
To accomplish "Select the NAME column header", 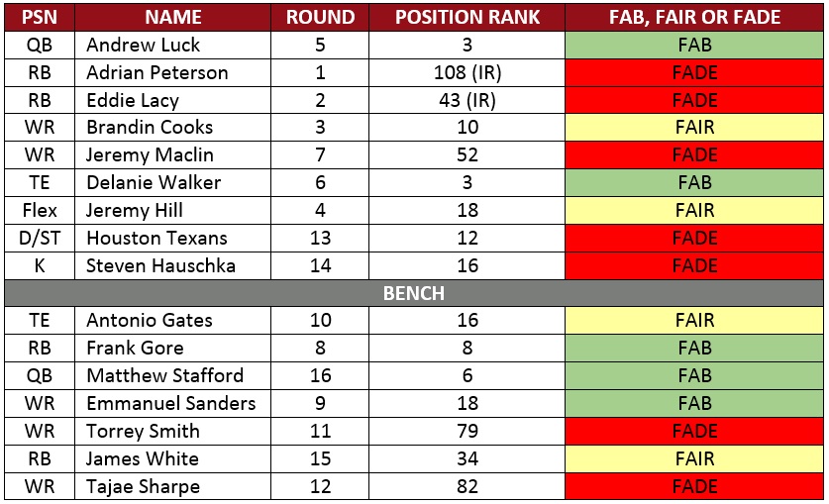I will [x=173, y=17].
